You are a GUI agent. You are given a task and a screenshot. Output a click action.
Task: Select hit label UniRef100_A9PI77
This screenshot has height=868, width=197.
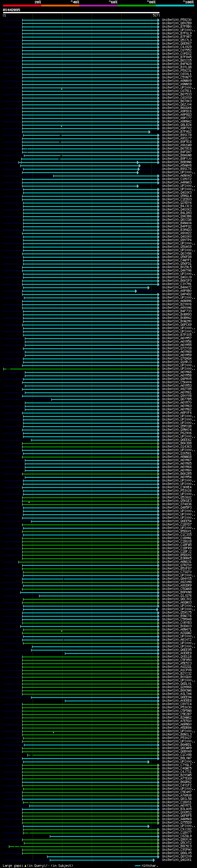pyautogui.click(x=176, y=118)
